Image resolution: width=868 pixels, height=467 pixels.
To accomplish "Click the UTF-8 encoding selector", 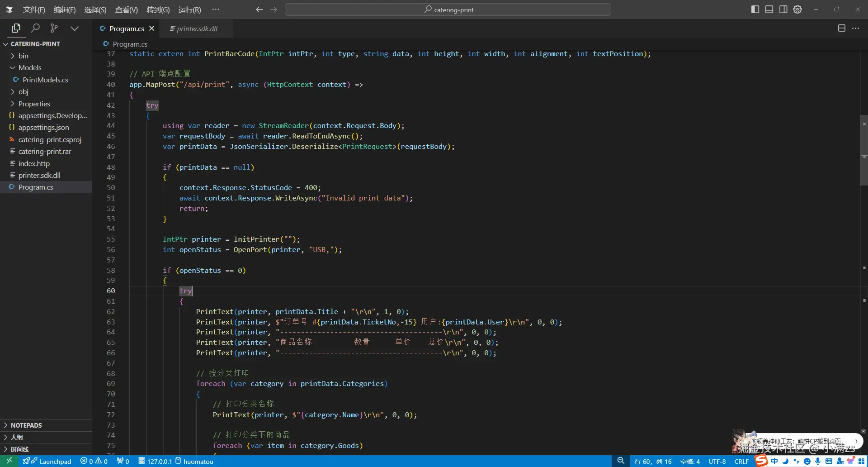I will [717, 461].
